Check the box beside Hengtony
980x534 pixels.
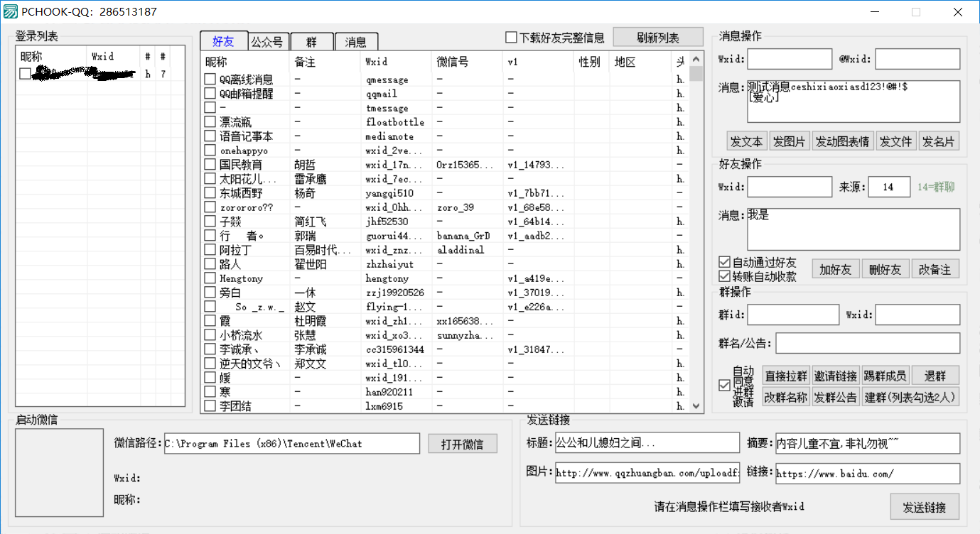(210, 278)
